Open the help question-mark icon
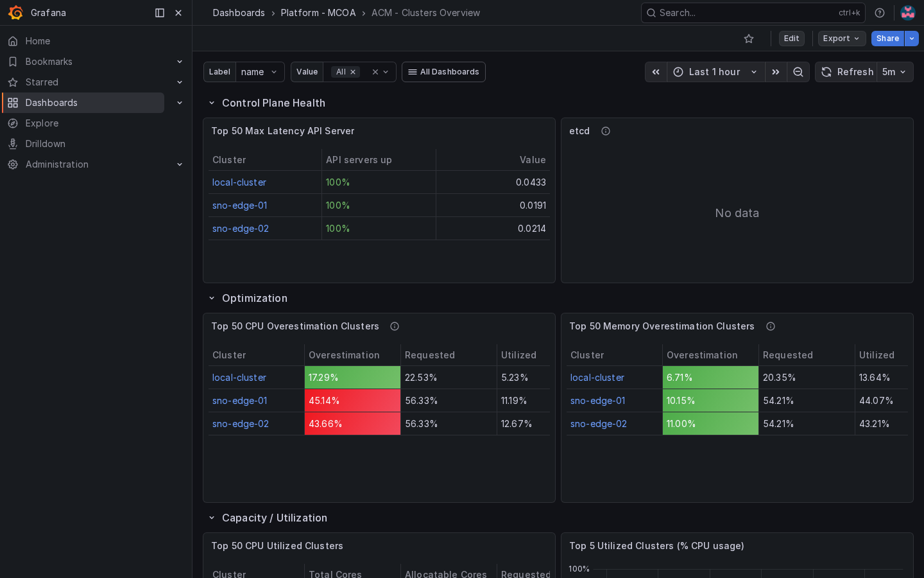Image resolution: width=924 pixels, height=578 pixels. (x=880, y=13)
